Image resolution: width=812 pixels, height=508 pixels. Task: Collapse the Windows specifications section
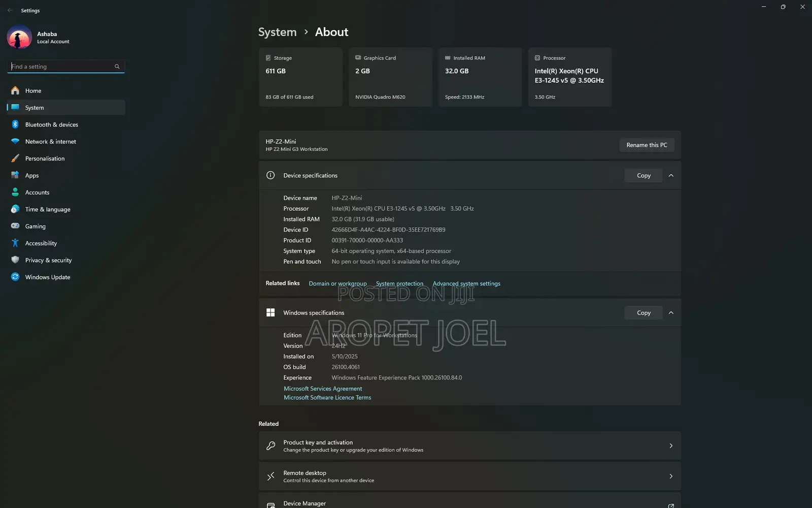[671, 313]
